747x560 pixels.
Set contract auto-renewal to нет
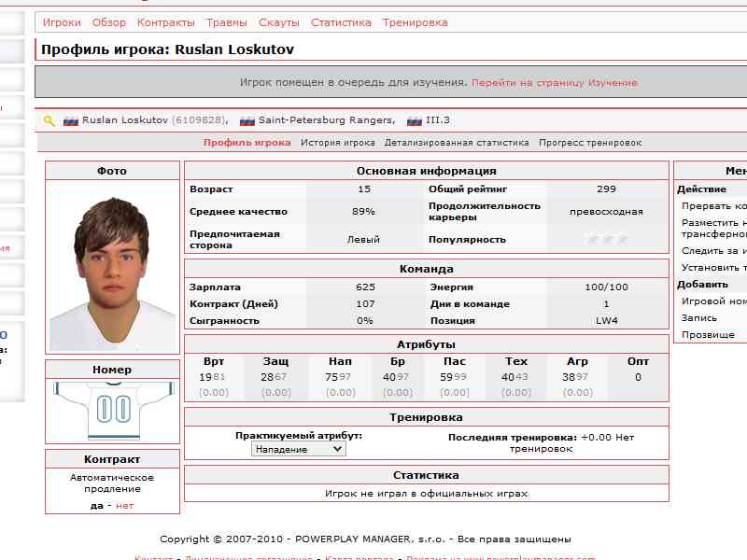(x=125, y=506)
